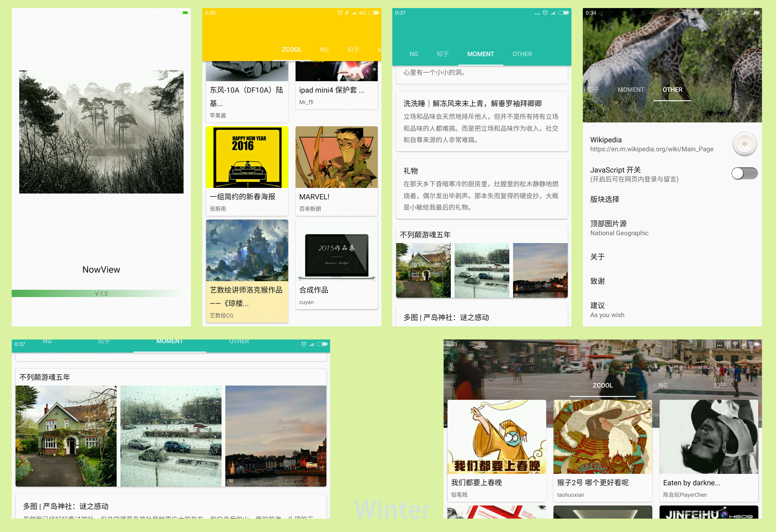Open HAPPY NEW YEAR 2016 poster thumbnail
This screenshot has width=776, height=532.
(247, 157)
